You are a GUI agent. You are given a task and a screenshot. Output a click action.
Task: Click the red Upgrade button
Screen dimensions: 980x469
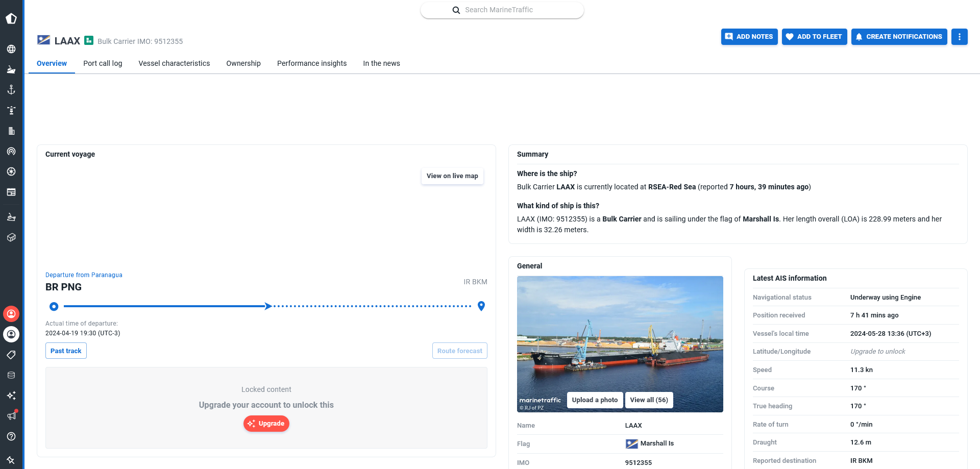pos(266,424)
